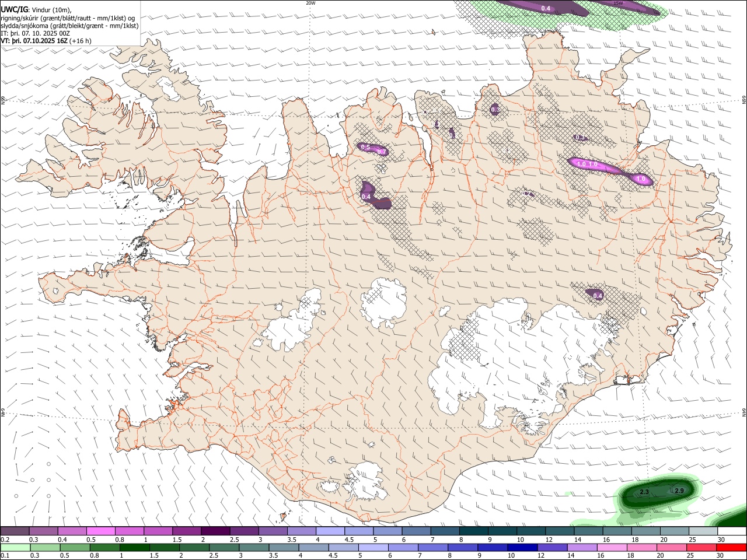The height and width of the screenshot is (560, 747).
Task: Click the magenta 1.0 snow band
Action: click(610, 170)
